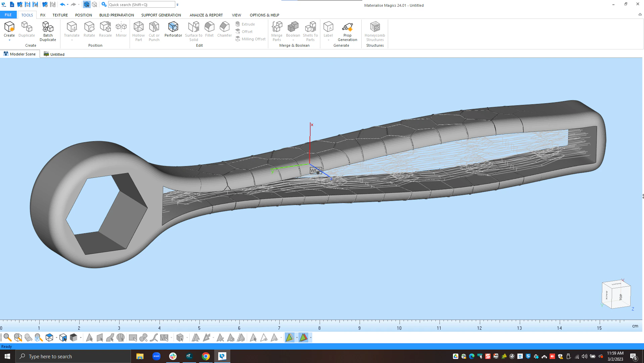Image resolution: width=644 pixels, height=363 pixels.
Task: Toggle the highlighted green triangle display mode
Action: 289,337
